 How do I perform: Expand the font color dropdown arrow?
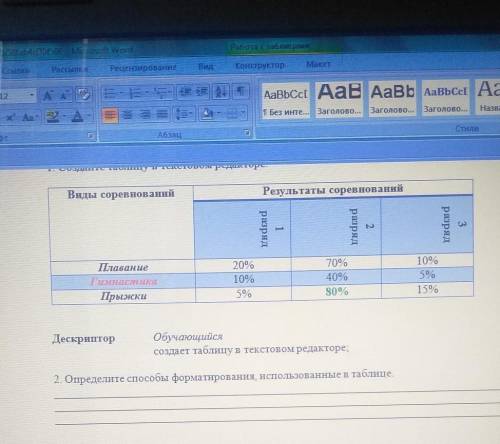(x=89, y=116)
